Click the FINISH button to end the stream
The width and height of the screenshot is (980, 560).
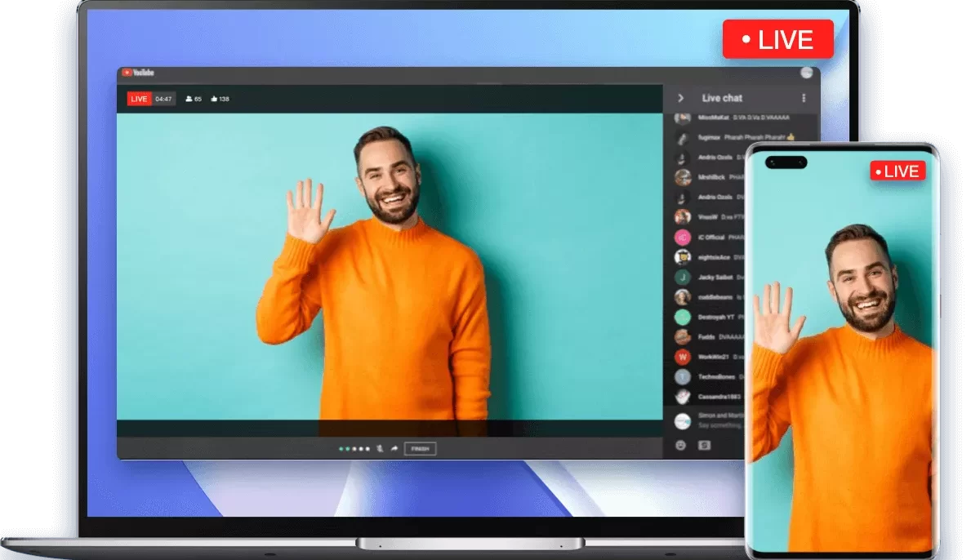[x=420, y=448]
